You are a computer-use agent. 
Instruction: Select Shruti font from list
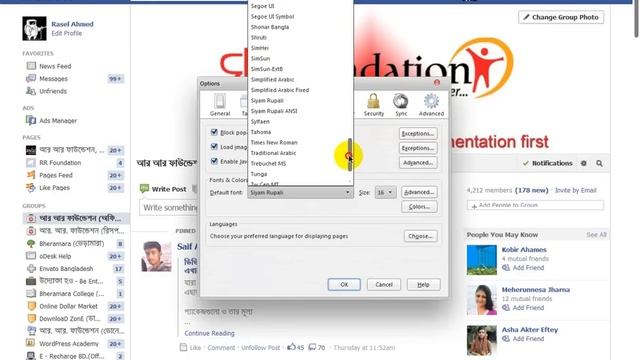[259, 38]
